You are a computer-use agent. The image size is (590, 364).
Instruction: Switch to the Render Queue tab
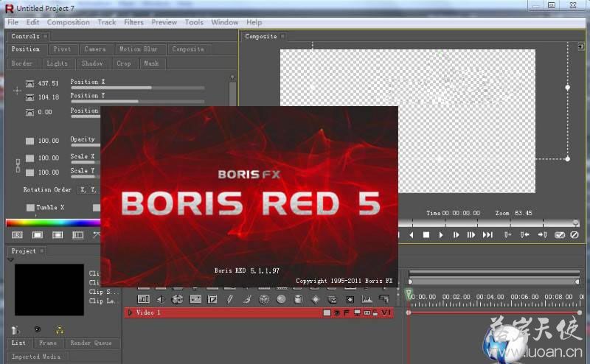(x=91, y=343)
